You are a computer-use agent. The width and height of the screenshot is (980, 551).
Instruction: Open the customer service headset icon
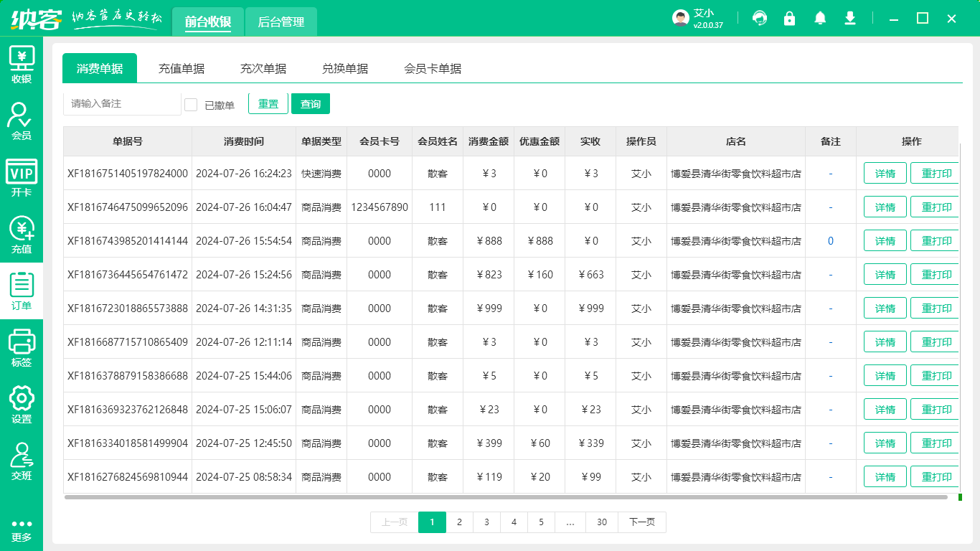click(x=759, y=19)
